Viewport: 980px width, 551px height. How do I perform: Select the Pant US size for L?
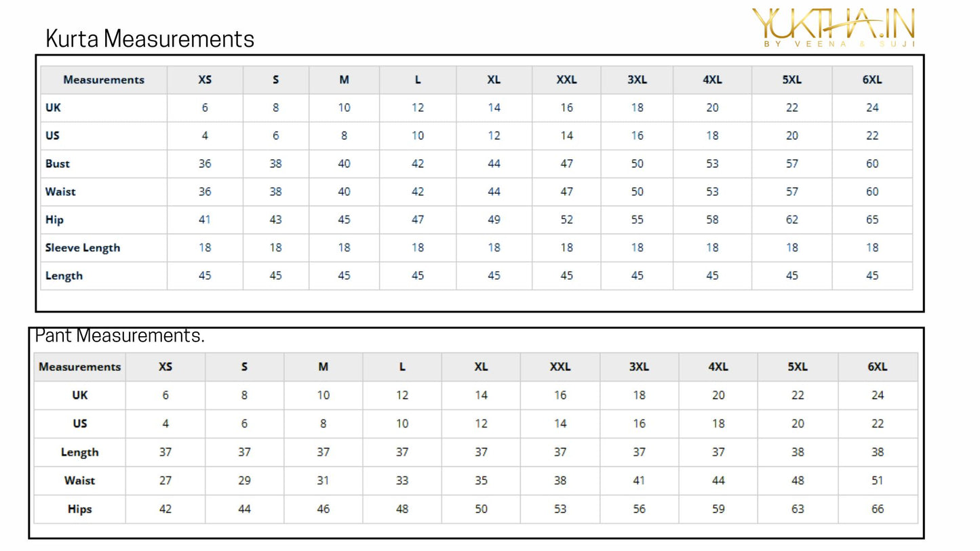click(402, 424)
